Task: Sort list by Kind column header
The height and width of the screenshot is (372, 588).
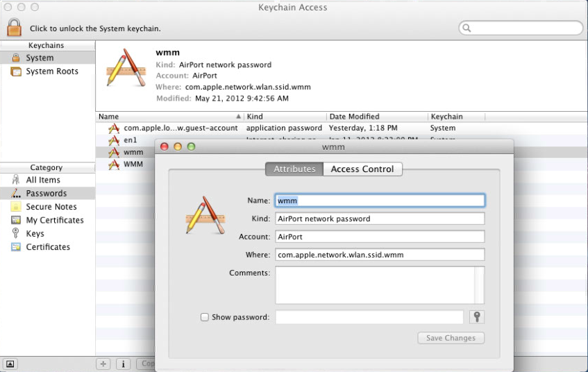Action: [285, 117]
